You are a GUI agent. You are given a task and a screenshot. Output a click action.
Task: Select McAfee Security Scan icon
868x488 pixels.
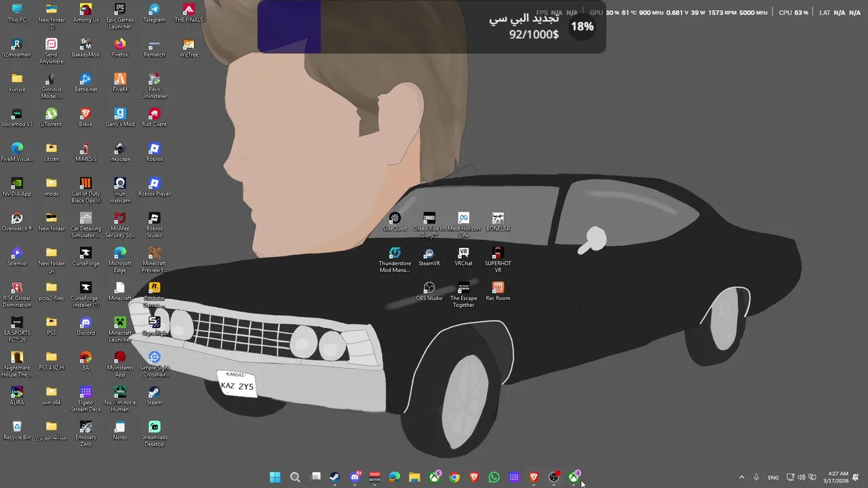pos(120,224)
